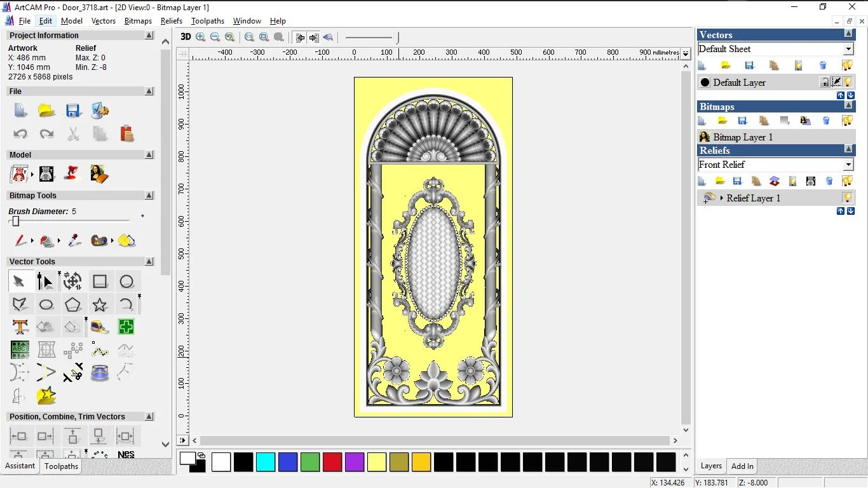Select Bitmap Layer 1 in Bitmaps panel
The height and width of the screenshot is (488, 868).
[x=742, y=137]
